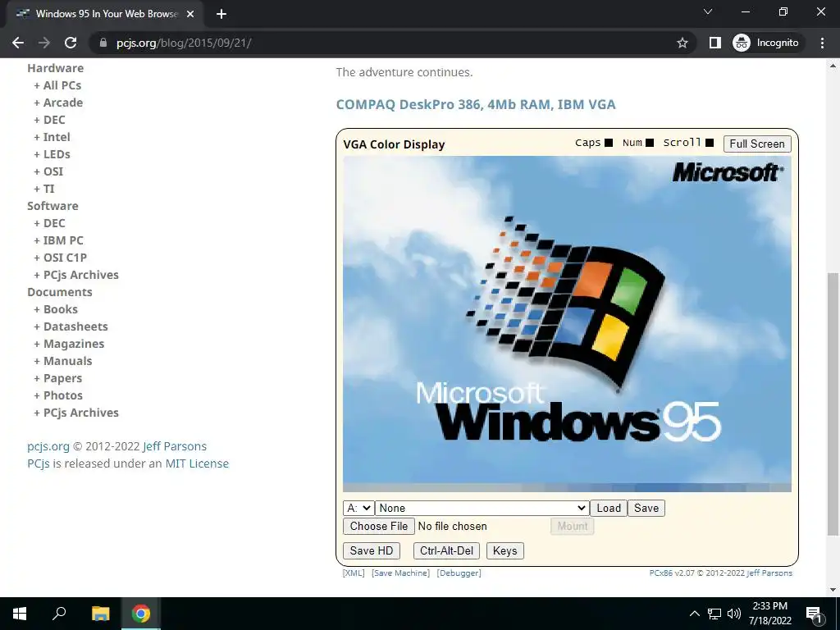
Task: Open the taskbar clock and date
Action: pyautogui.click(x=769, y=614)
